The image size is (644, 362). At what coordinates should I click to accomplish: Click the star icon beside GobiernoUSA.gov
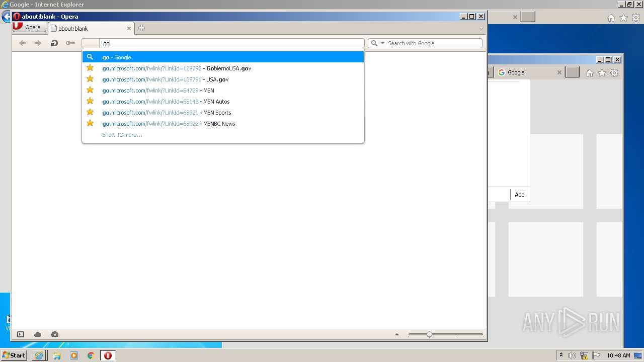(90, 68)
